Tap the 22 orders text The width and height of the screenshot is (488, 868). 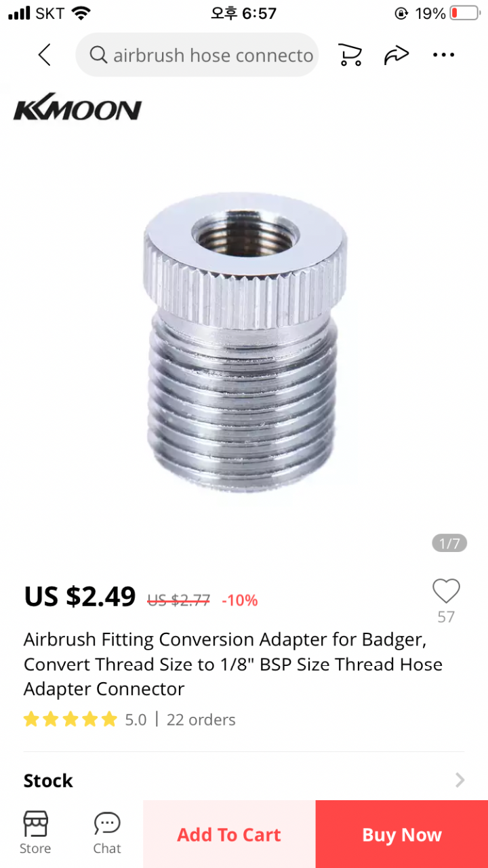201,719
